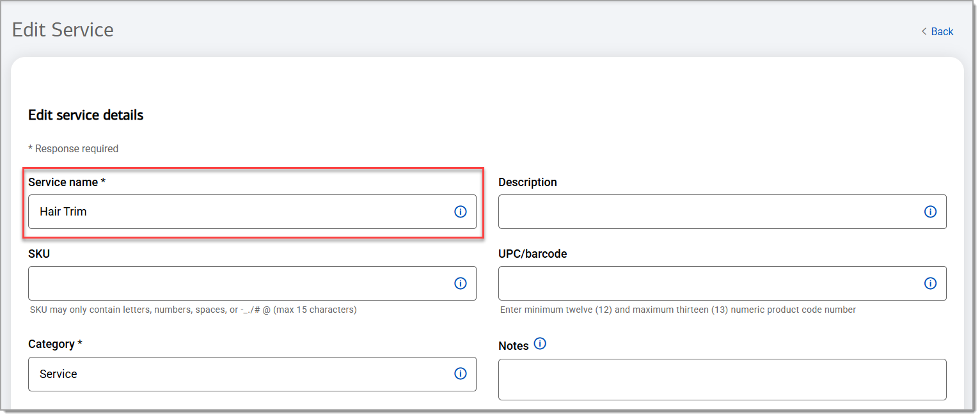Click inside the Notes text area
The image size is (980, 417).
[x=722, y=379]
